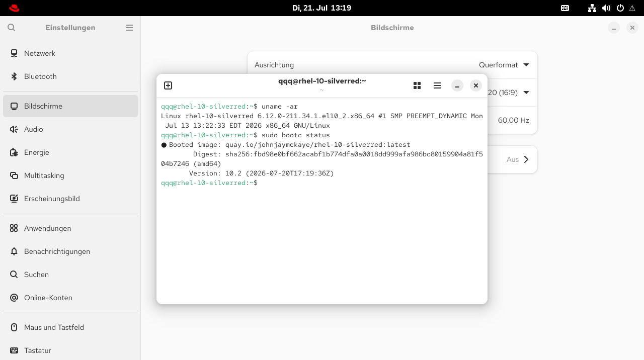Click the terminal title qqq@rhel-10-silverred:~
This screenshot has width=644, height=360.
coord(322,81)
